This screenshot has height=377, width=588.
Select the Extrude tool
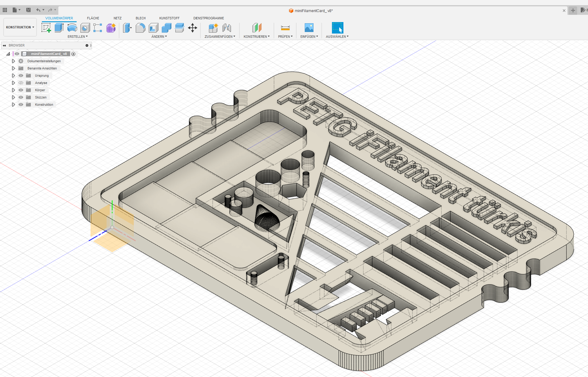(x=59, y=28)
